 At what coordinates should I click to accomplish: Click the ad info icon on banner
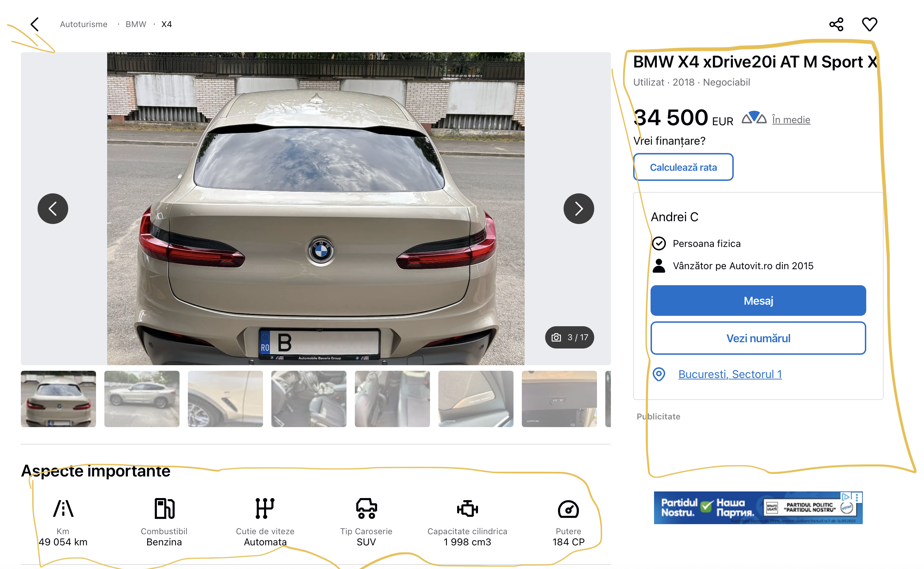point(845,497)
